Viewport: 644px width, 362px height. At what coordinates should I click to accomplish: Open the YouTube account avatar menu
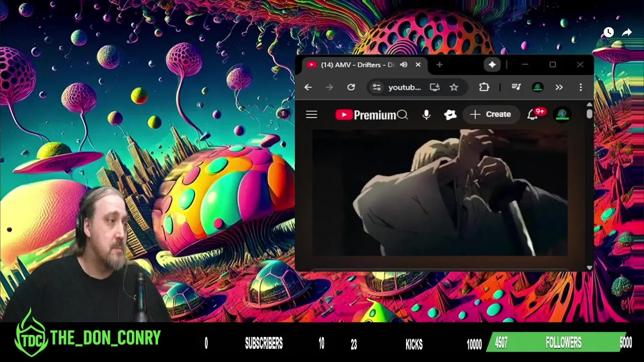[562, 115]
